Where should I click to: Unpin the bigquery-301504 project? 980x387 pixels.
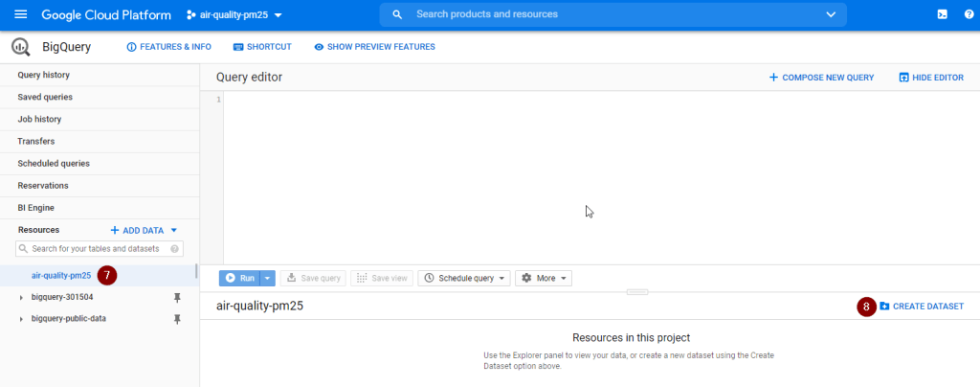[x=176, y=297]
